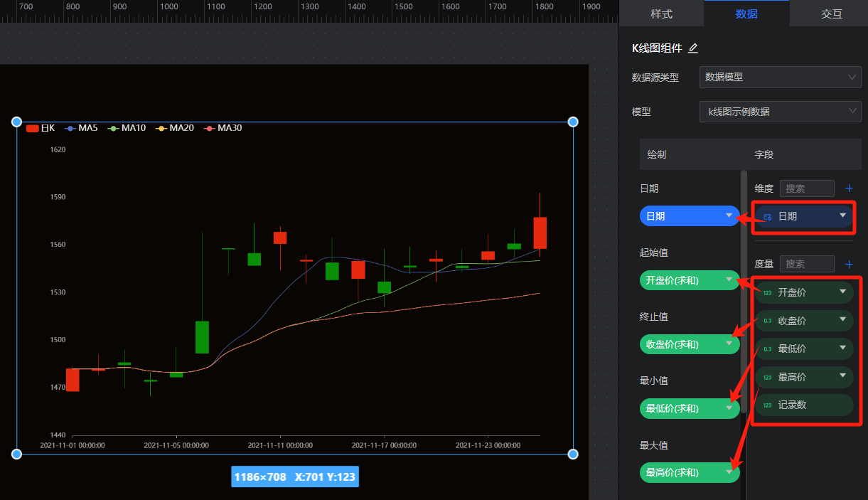This screenshot has width=868, height=500.
Task: Click the 123 type icon on 开盘价
Action: tap(767, 292)
